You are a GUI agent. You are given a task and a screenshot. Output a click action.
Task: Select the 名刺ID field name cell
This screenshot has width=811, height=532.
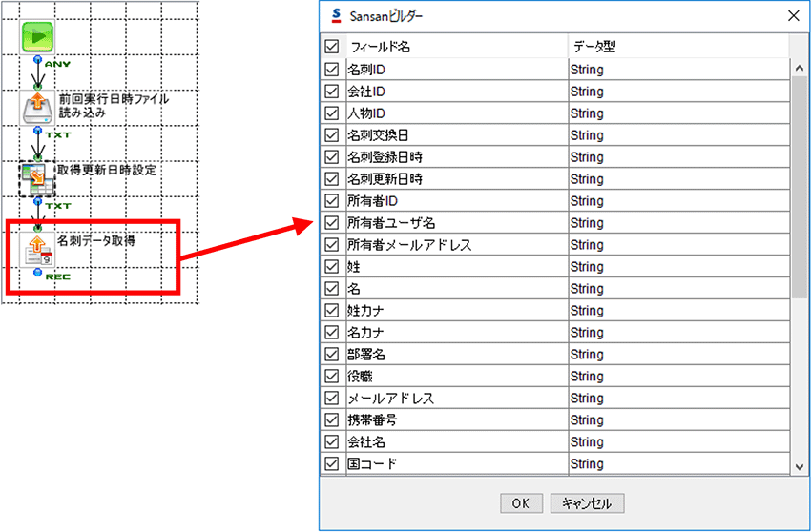coord(457,70)
